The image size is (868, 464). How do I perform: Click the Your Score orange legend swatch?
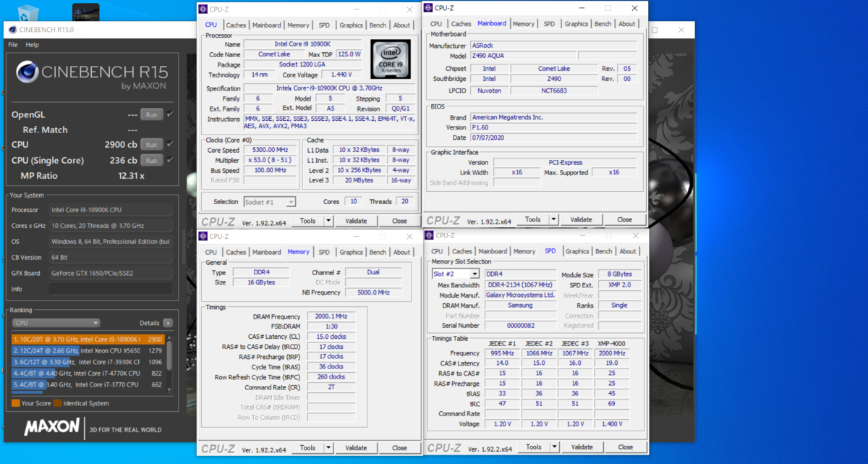click(16, 403)
